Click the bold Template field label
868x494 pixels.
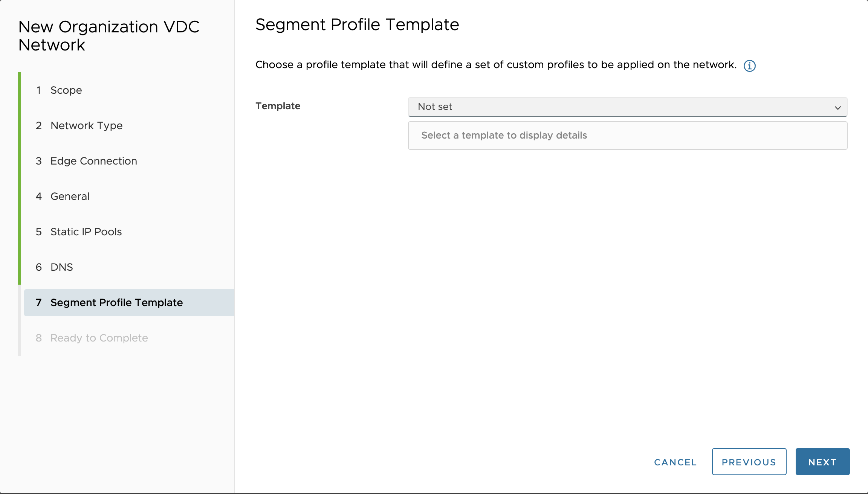tap(278, 106)
